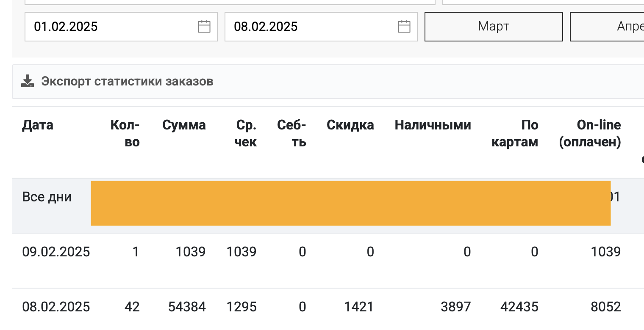Click Экспорт статистики заказов link
This screenshot has width=644, height=330.
click(x=127, y=81)
